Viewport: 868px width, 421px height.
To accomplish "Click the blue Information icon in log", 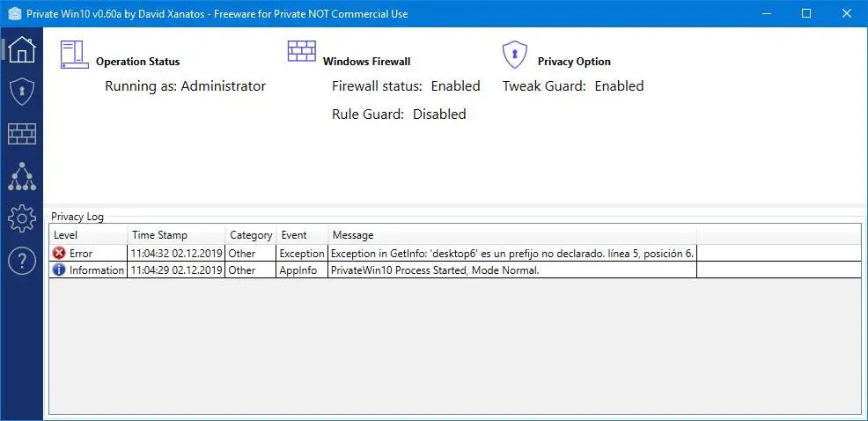I will [x=59, y=270].
